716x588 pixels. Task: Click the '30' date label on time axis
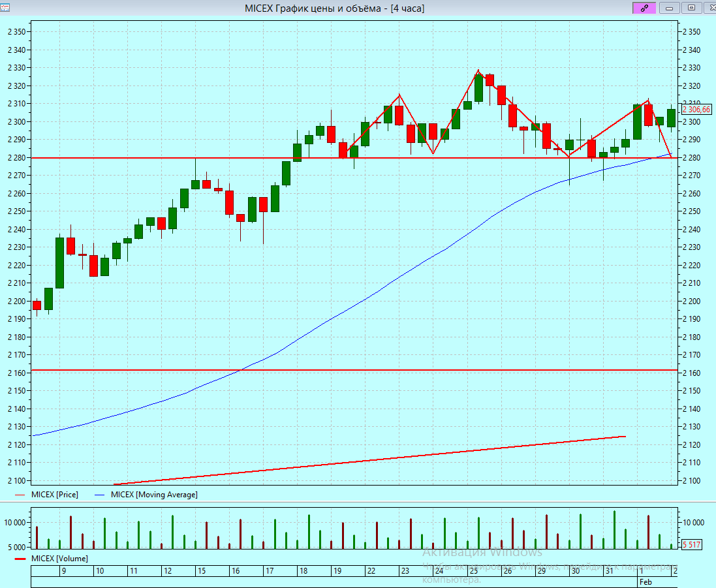576,570
